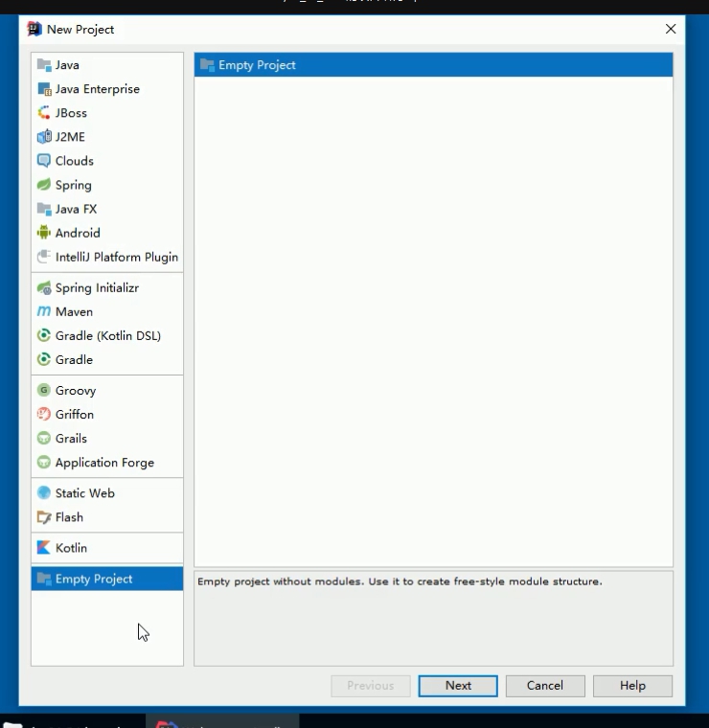Select "Gradle (Kotlin DSL)" label

[108, 335]
